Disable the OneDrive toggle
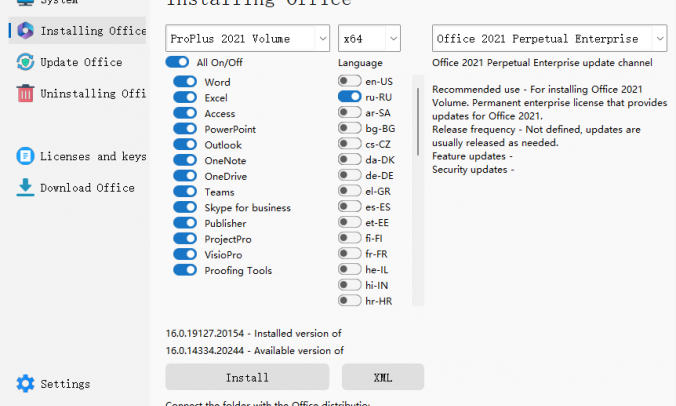Viewport: 676px width, 406px height. tap(185, 176)
